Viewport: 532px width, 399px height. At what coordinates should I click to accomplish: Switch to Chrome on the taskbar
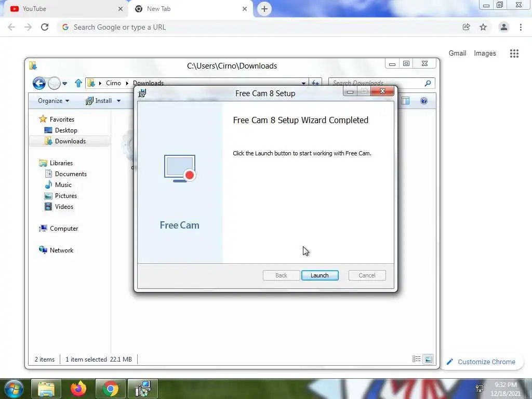[x=111, y=389]
